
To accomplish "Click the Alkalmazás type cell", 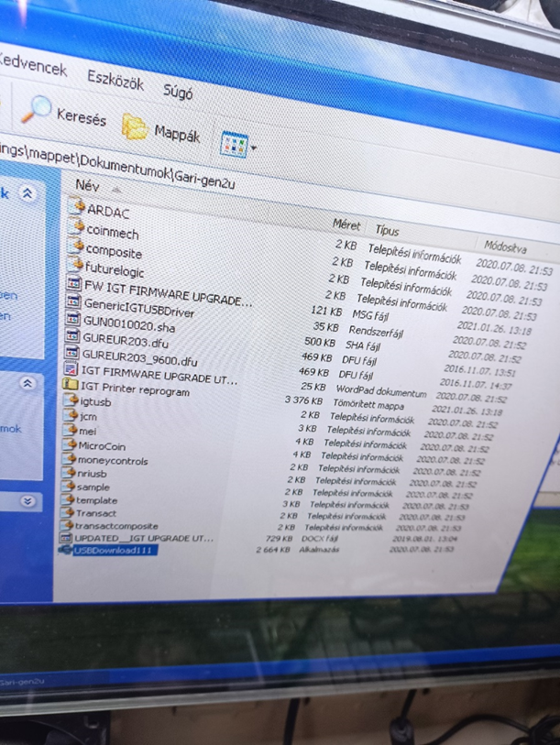I will [319, 549].
